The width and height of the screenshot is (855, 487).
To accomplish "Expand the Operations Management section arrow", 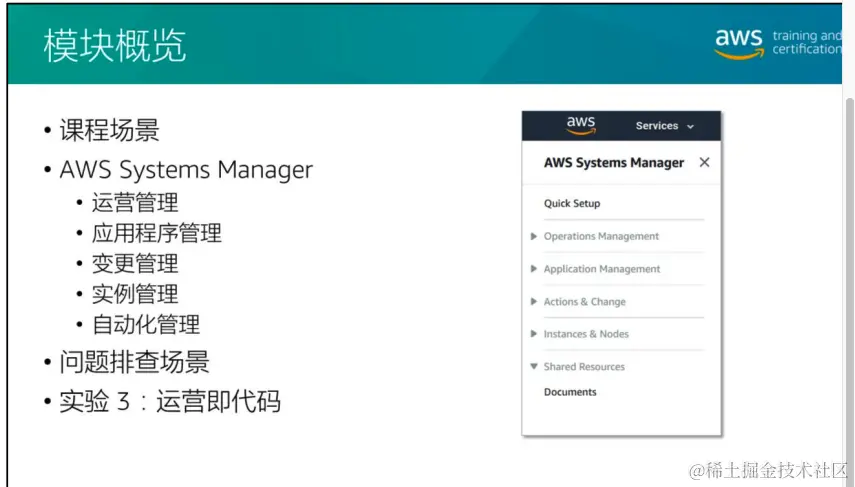I will [534, 236].
